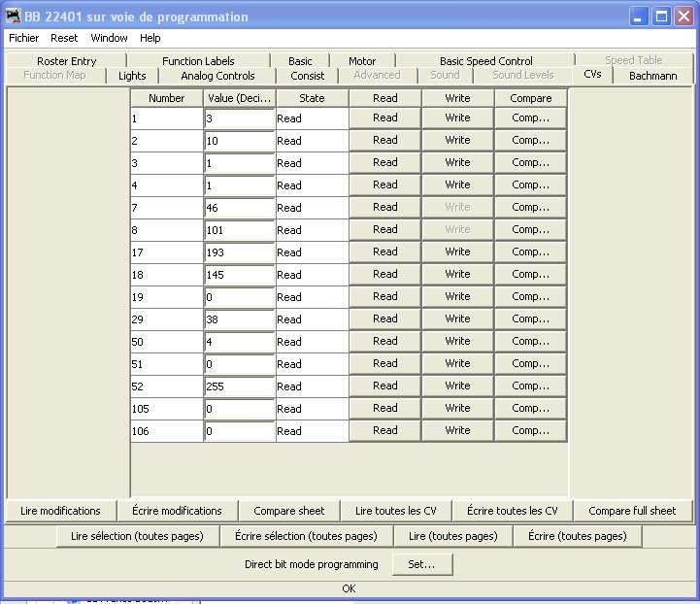
Task: Switch to the Roster Entry tab
Action: tap(67, 61)
